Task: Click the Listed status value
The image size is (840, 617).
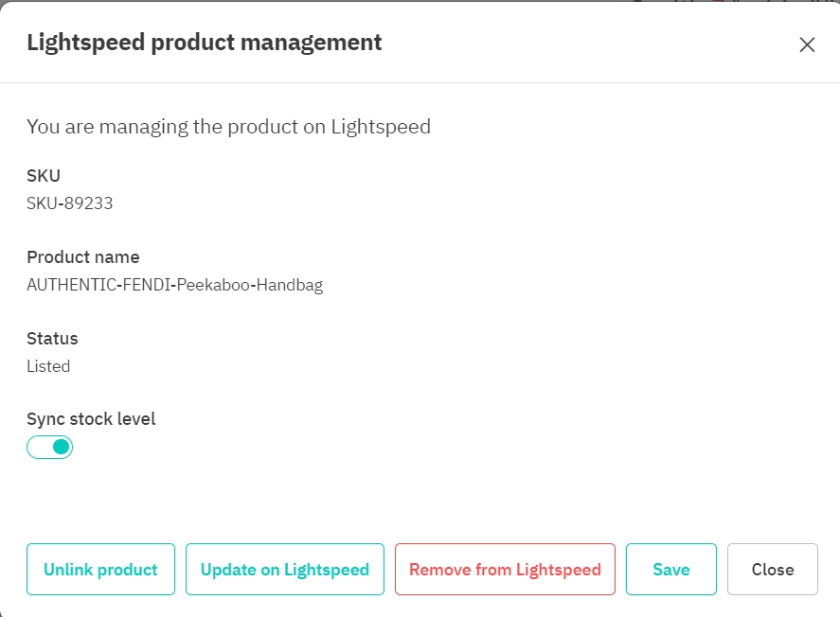Action: [48, 366]
